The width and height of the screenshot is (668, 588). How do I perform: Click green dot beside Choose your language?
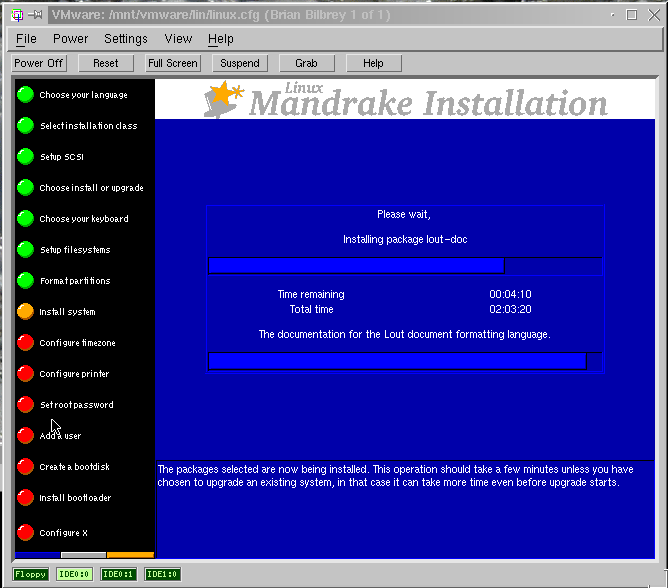(25, 95)
